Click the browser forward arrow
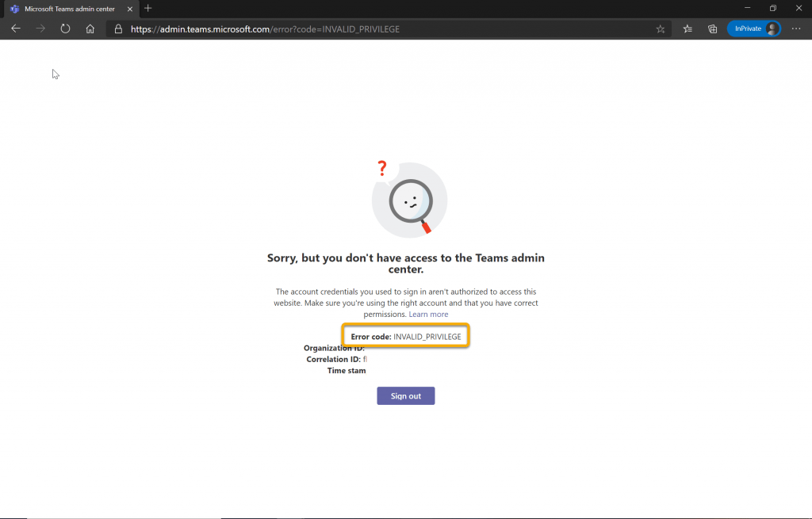 click(40, 29)
